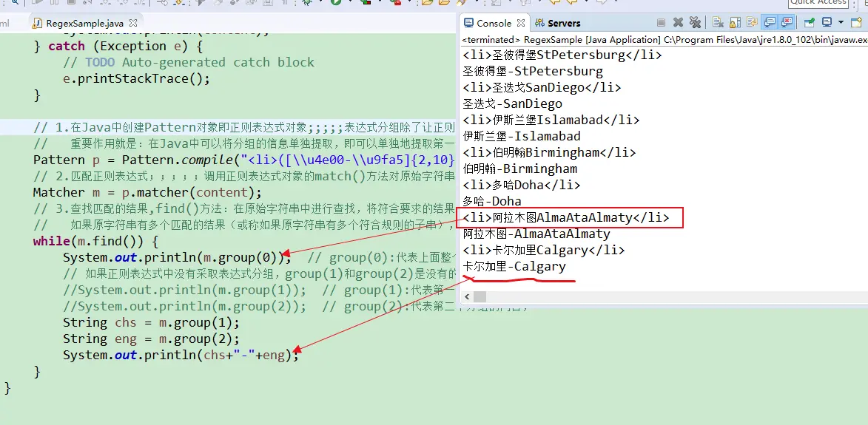
Task: Click the comment starting '// 1.在Java中创建Pattern对象'
Action: [x=244, y=128]
